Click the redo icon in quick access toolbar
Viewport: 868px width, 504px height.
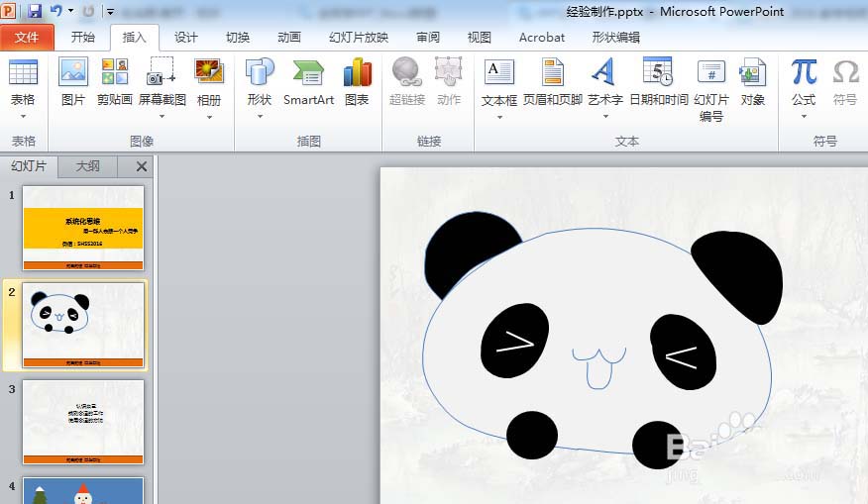[x=88, y=11]
